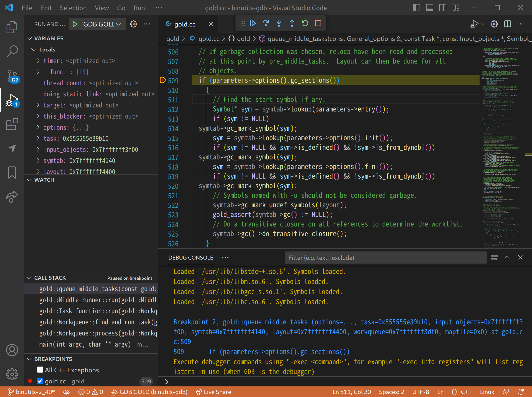Collapse the WATCH section
Image resolution: width=532 pixels, height=397 pixels.
point(29,180)
